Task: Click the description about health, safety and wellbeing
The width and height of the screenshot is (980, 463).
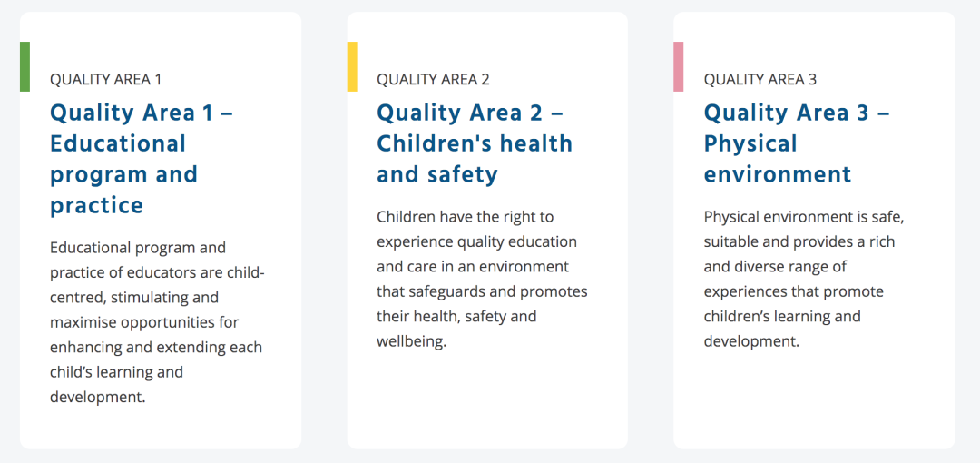Action: [x=483, y=280]
